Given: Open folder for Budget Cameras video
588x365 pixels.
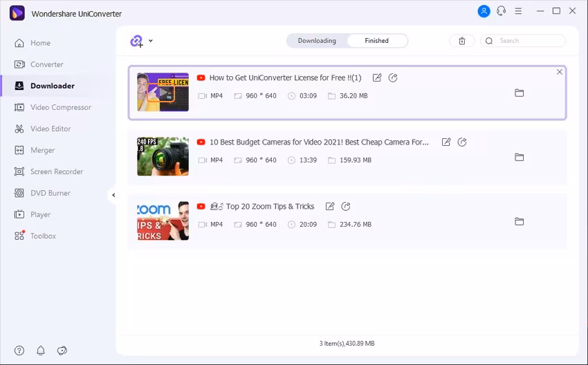Looking at the screenshot, I should [519, 158].
